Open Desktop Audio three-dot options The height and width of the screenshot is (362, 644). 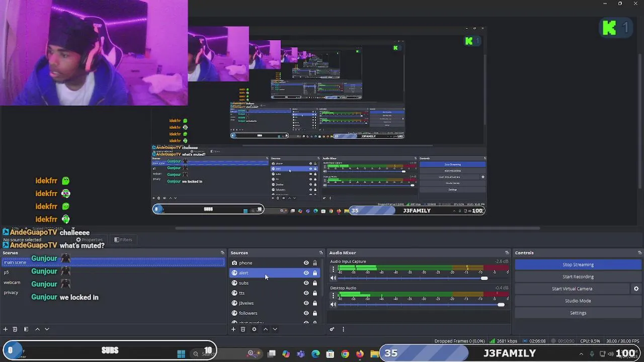click(x=333, y=296)
